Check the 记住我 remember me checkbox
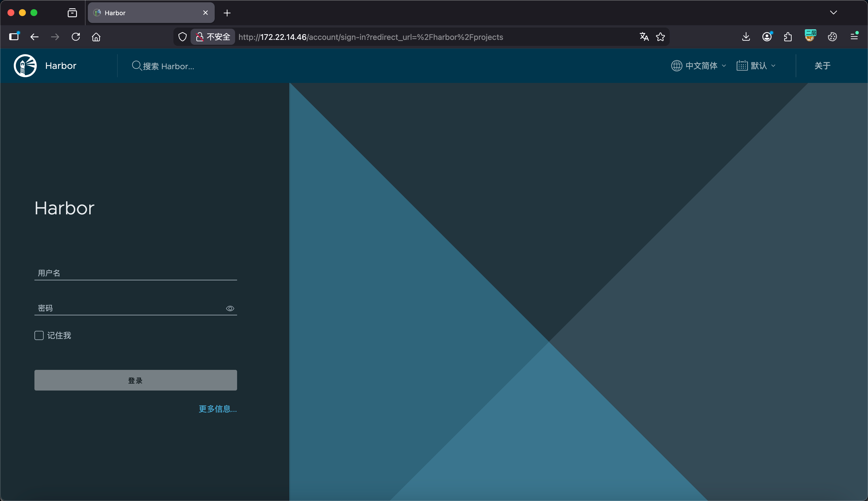The width and height of the screenshot is (868, 501). [39, 335]
